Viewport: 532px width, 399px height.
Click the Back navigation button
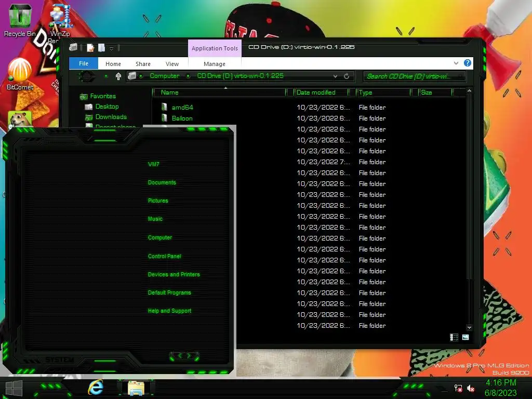tap(87, 76)
